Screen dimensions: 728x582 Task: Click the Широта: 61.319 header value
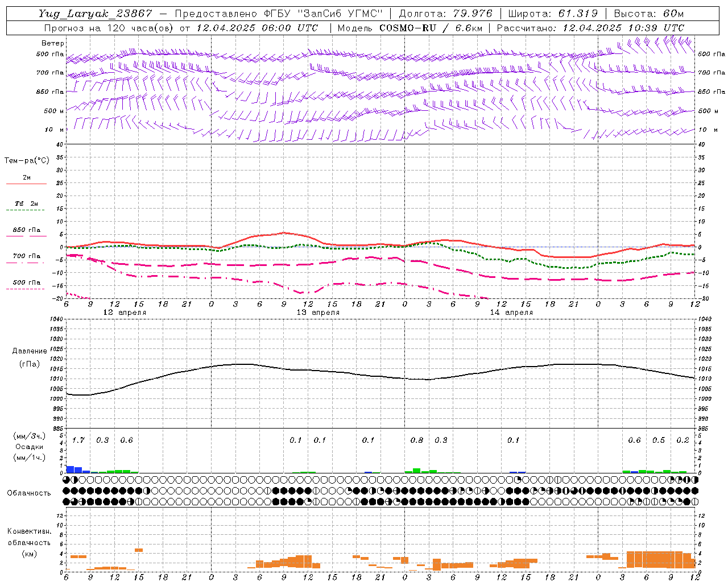point(553,14)
